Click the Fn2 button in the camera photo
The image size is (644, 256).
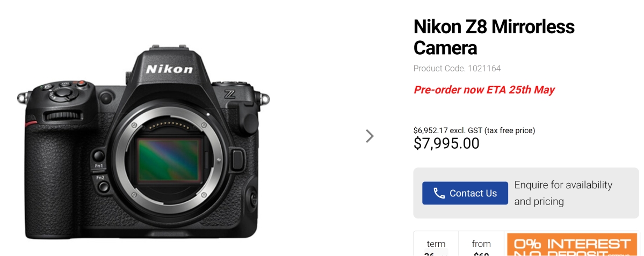101,186
